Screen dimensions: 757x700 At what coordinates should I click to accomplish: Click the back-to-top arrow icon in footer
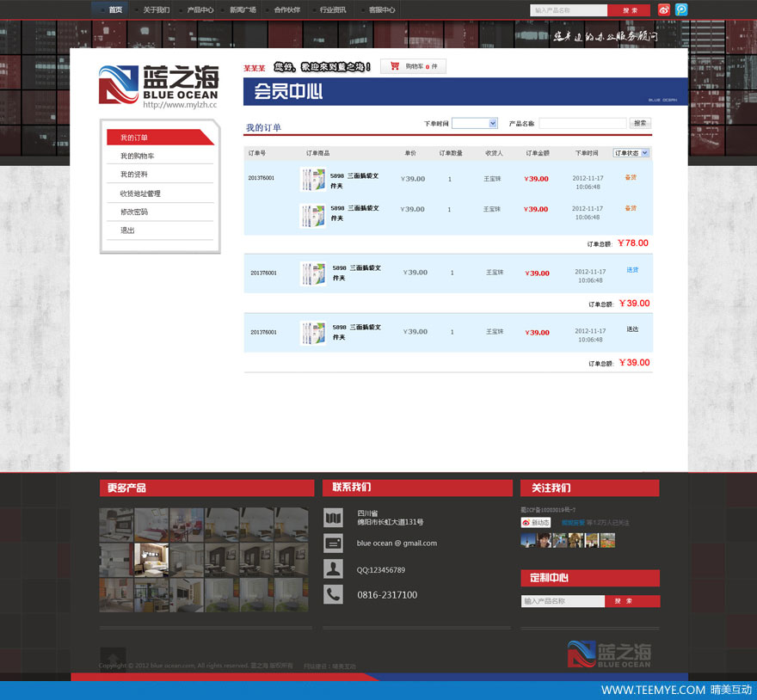tap(113, 658)
